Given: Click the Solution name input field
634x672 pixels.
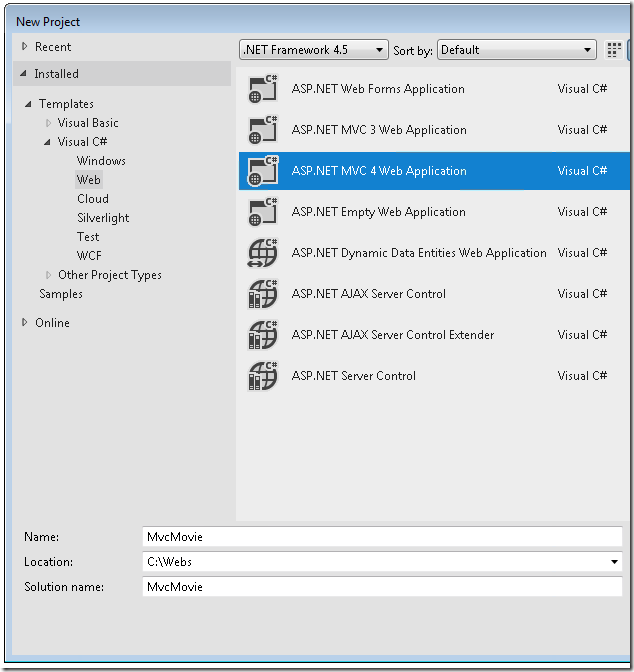Looking at the screenshot, I should click(x=382, y=587).
